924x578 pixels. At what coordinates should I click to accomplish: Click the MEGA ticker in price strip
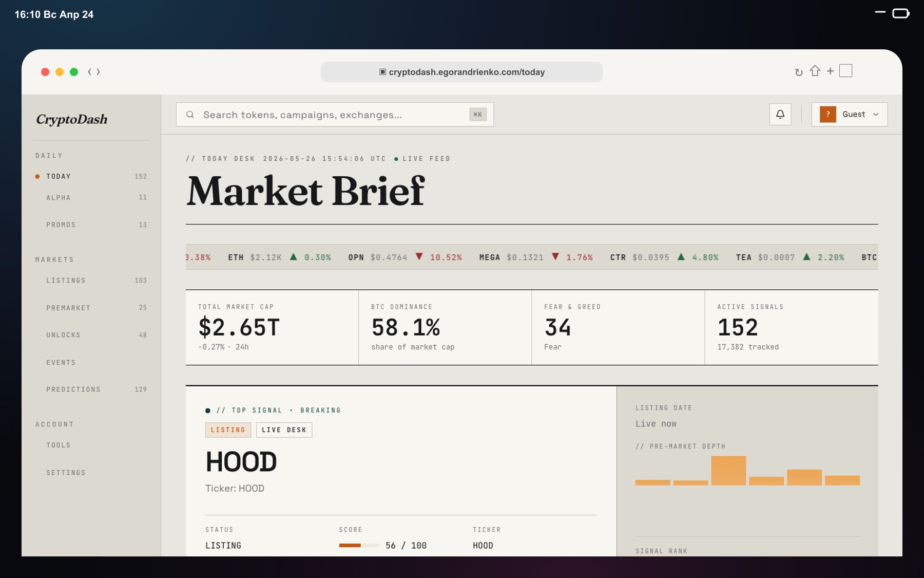click(x=536, y=257)
